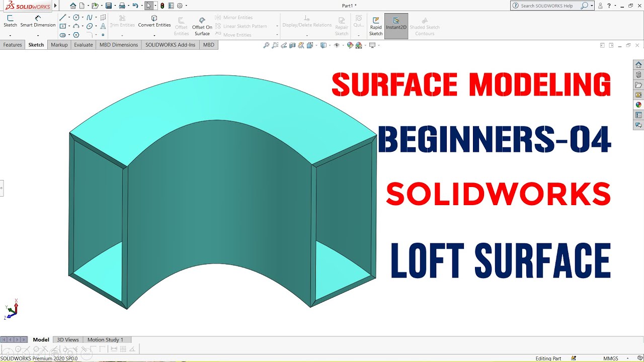Viewport: 644px width, 362px height.
Task: Select the Corner Rectangle tool
Action: pyautogui.click(x=63, y=26)
